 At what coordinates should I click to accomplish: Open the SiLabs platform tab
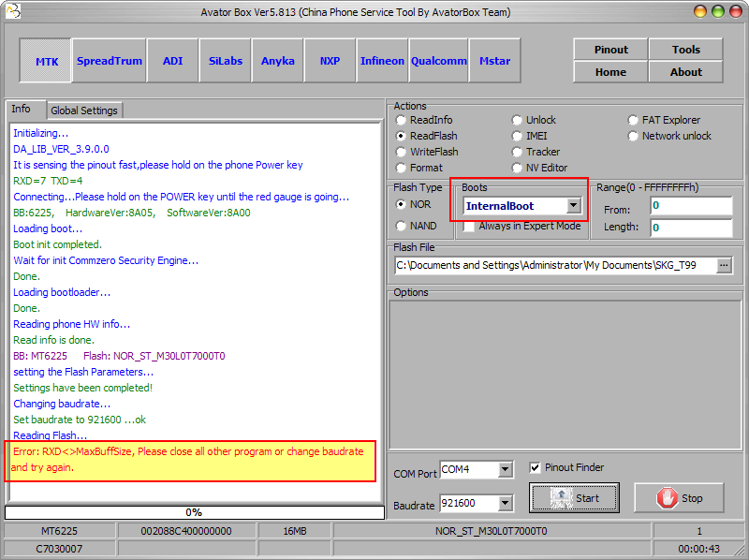[226, 61]
